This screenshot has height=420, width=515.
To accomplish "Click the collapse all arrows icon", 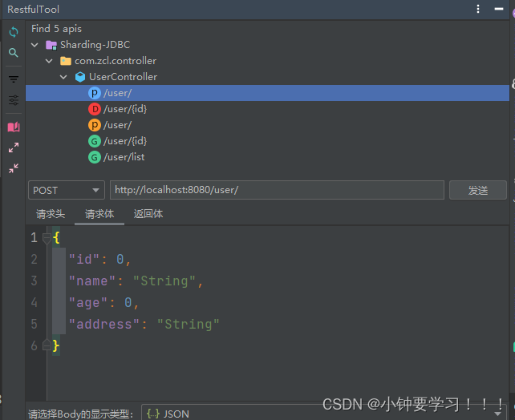I will (x=14, y=168).
